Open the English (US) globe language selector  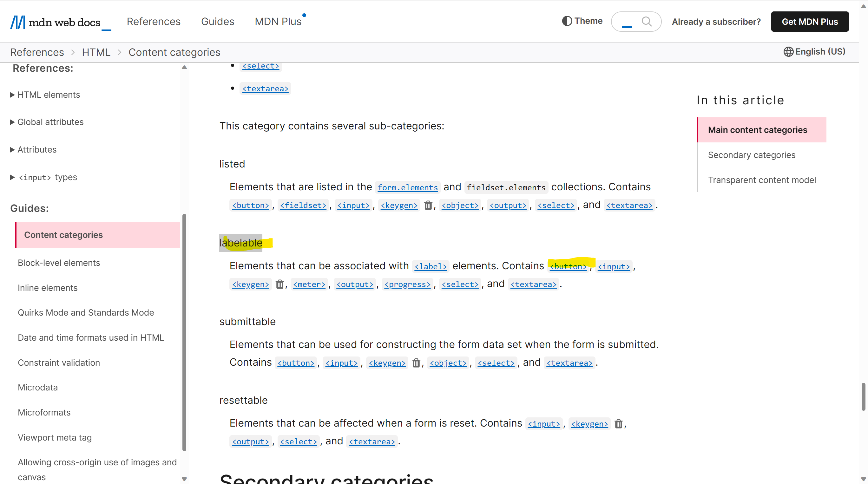[788, 51]
